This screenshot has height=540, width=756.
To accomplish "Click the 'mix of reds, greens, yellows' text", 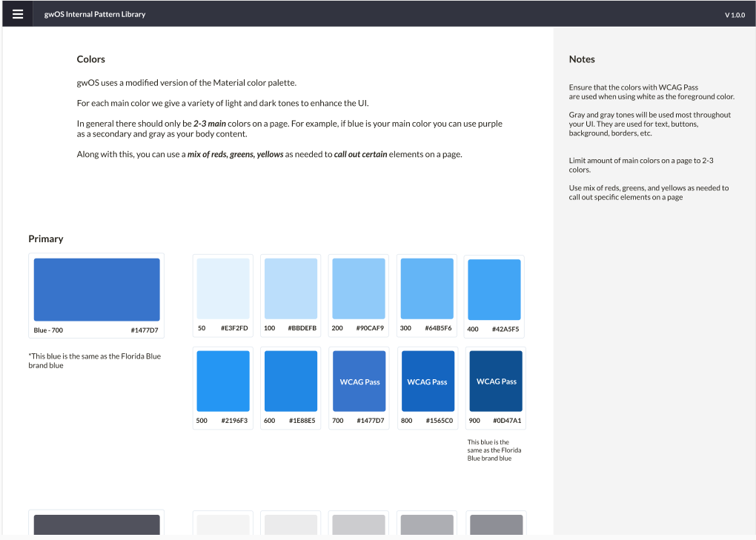I will (235, 155).
